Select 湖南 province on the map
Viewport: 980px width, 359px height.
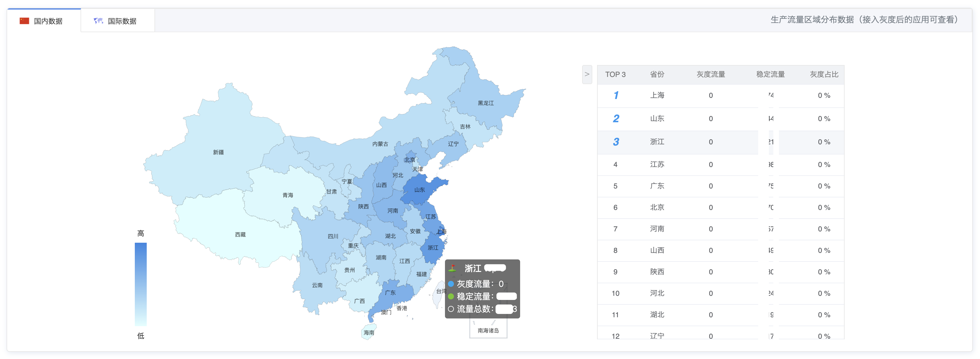point(381,258)
